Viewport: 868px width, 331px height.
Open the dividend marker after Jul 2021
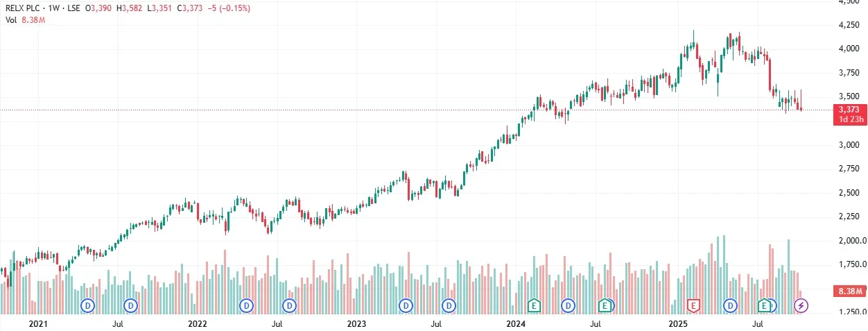click(131, 305)
